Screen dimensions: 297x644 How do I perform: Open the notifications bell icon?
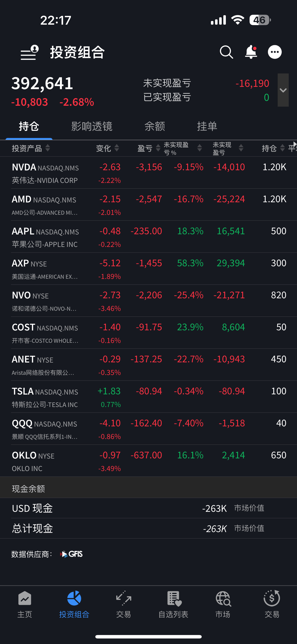(251, 52)
